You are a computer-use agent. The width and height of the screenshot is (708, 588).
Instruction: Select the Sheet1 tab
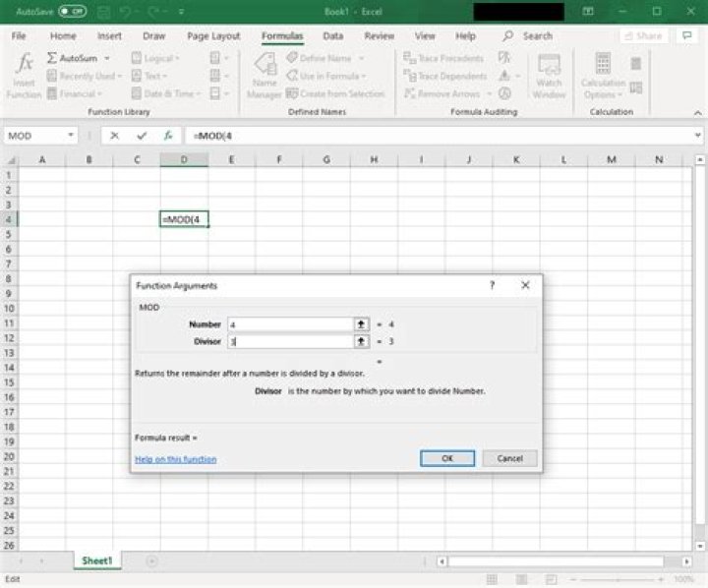click(97, 560)
